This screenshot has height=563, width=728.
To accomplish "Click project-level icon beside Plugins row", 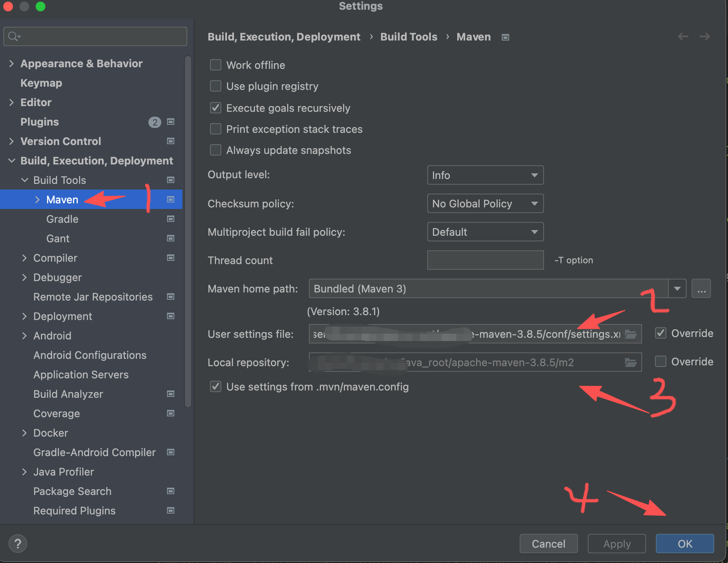I will (x=171, y=122).
